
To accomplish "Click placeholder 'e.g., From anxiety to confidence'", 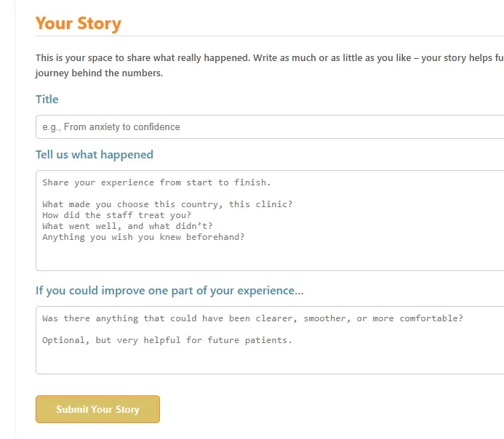I will (111, 127).
